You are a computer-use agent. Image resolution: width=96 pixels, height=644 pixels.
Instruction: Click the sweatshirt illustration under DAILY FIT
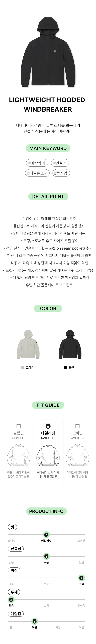[48, 455]
